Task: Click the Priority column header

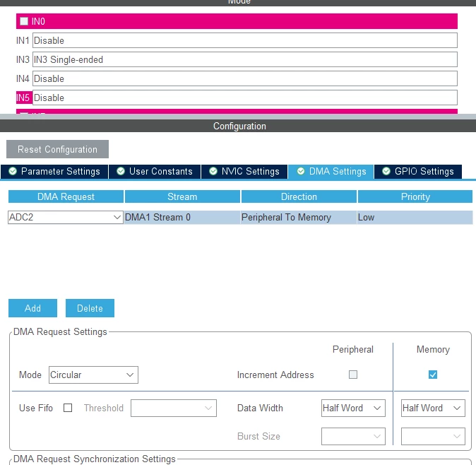Action: point(415,196)
